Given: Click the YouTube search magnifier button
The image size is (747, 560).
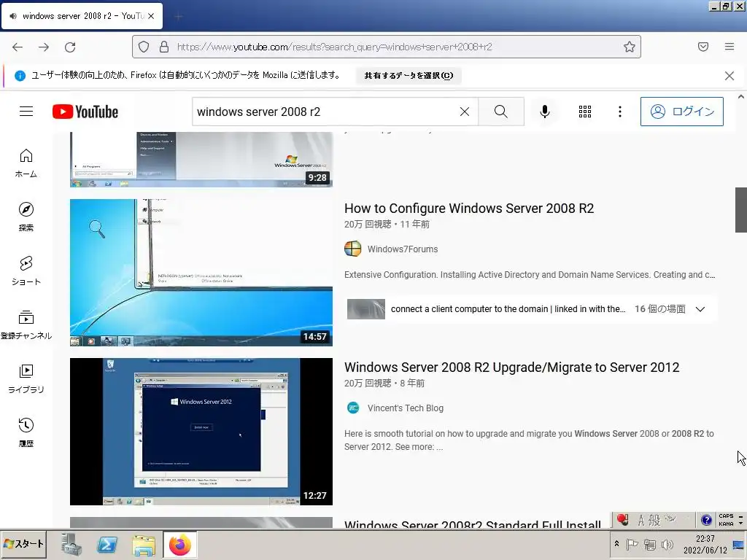Looking at the screenshot, I should tap(500, 112).
